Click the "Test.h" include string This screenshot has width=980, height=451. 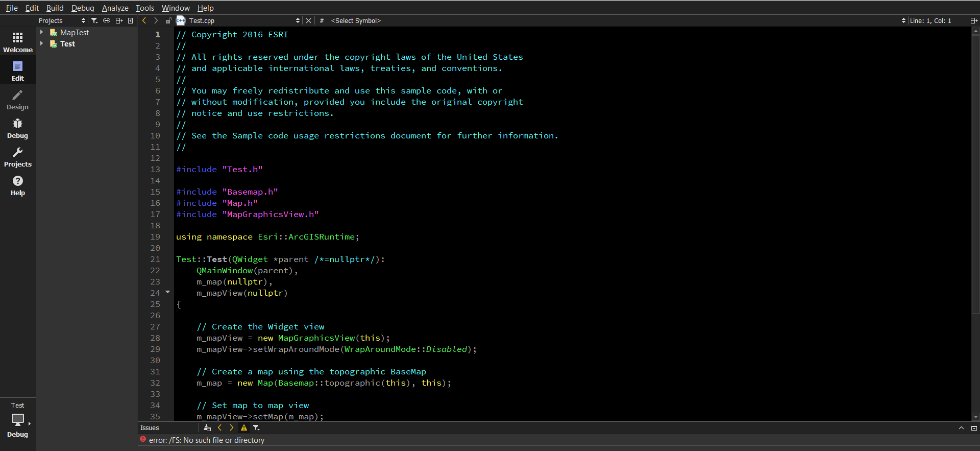point(242,169)
